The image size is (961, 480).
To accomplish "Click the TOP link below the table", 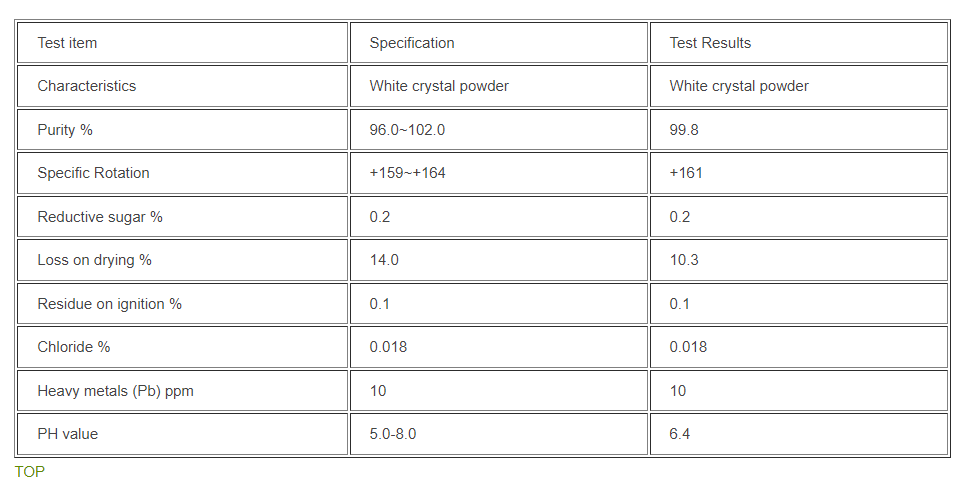I will pos(30,471).
